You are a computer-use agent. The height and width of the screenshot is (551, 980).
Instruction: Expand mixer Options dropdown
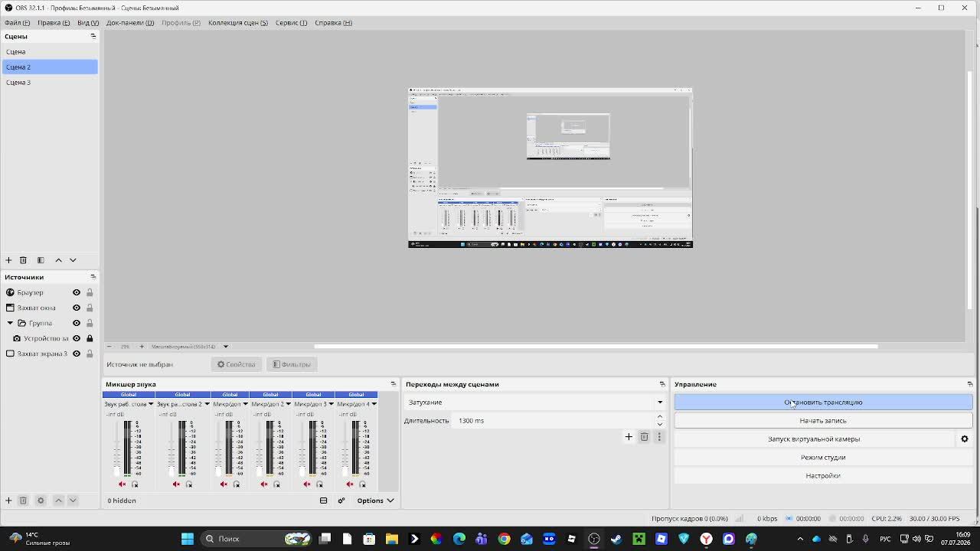(x=375, y=500)
